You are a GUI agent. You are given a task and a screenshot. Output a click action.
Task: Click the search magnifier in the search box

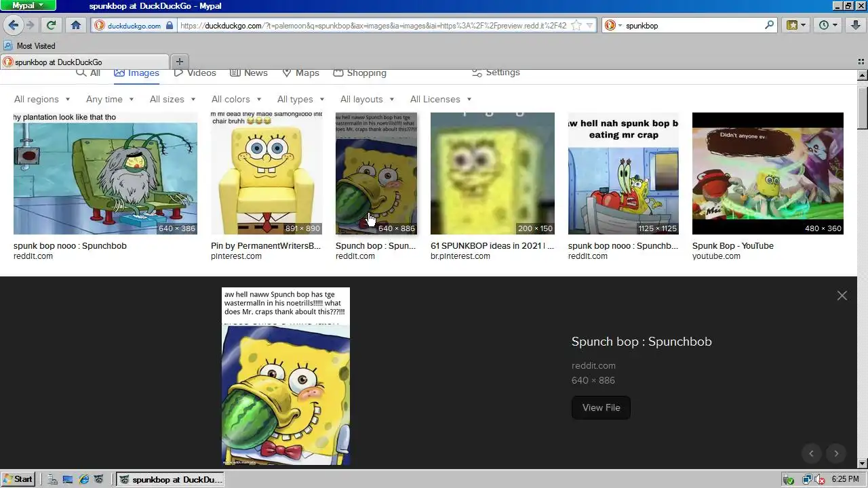tap(769, 25)
